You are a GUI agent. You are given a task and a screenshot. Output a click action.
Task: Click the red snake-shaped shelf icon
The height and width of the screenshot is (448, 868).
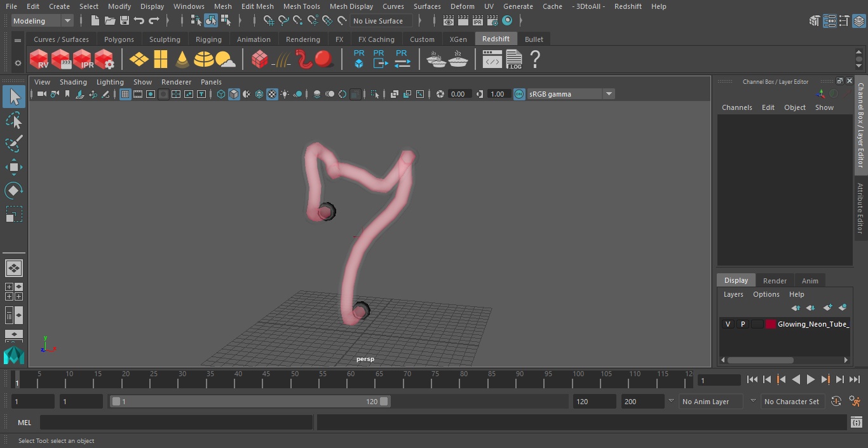(x=304, y=60)
